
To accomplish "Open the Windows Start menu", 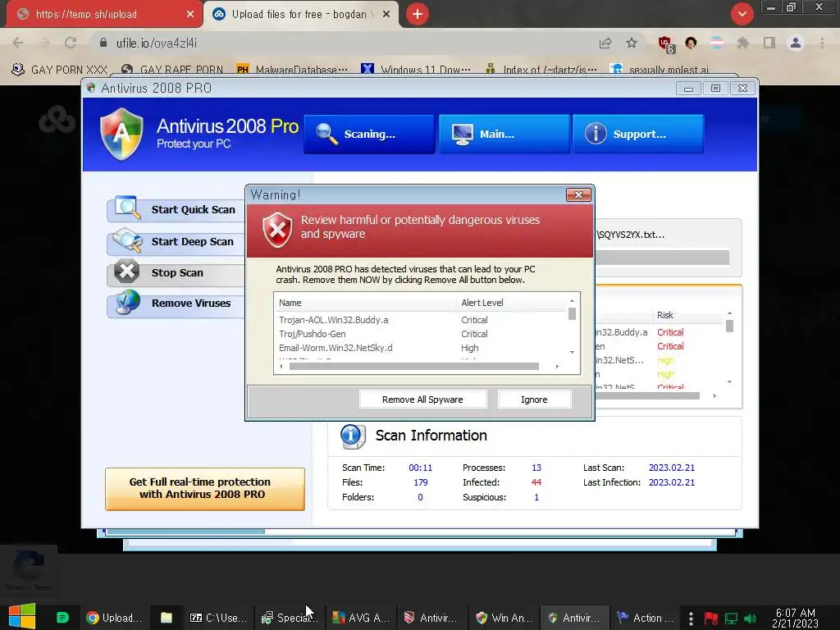I will coord(22,617).
